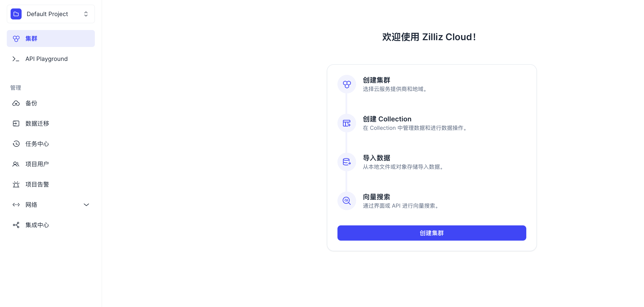
Task: Click the 导入数据 step heading
Action: click(x=376, y=158)
